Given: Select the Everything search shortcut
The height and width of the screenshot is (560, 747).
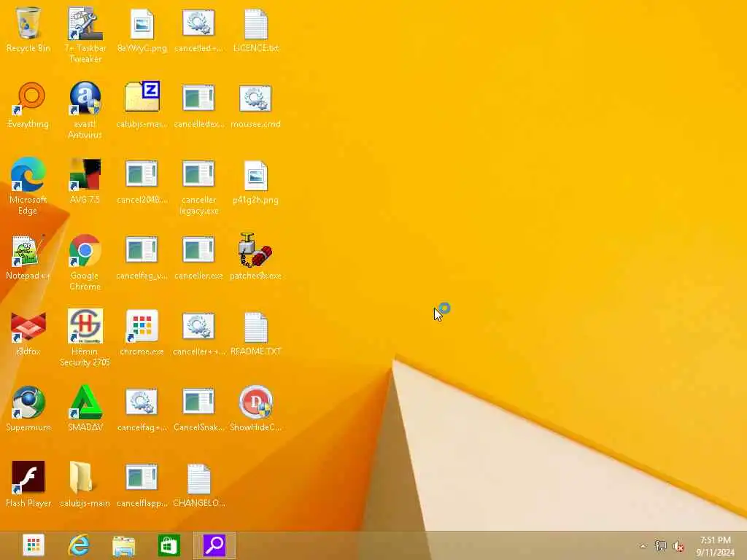Looking at the screenshot, I should point(28,99).
